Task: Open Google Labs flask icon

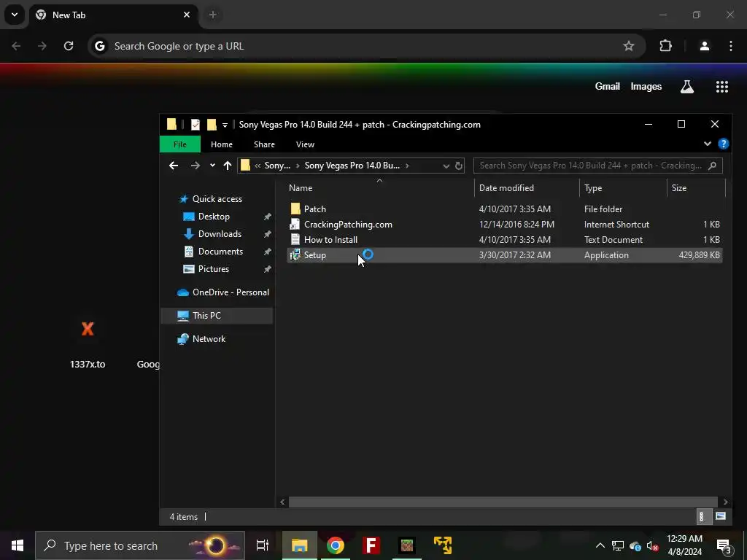Action: coord(687,86)
